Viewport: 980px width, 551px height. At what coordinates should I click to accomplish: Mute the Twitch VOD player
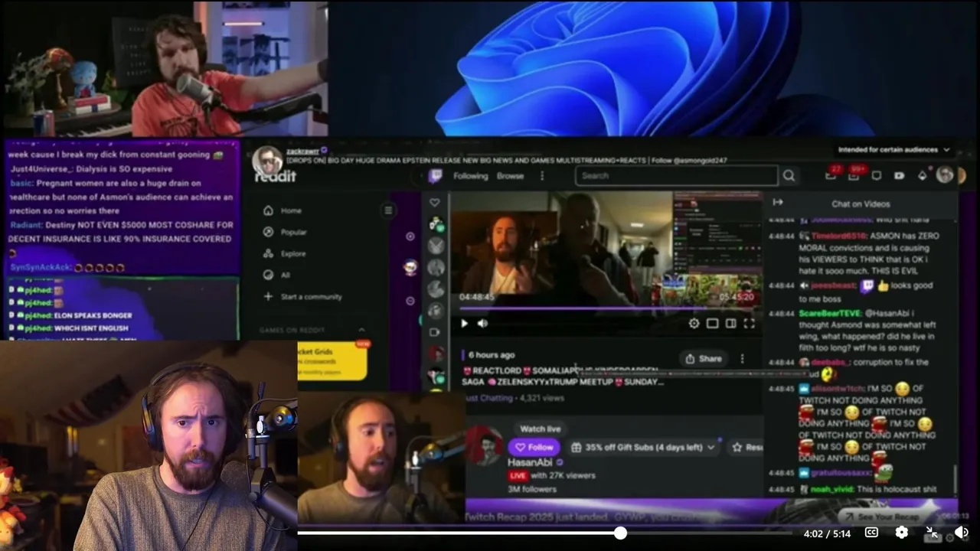[482, 324]
